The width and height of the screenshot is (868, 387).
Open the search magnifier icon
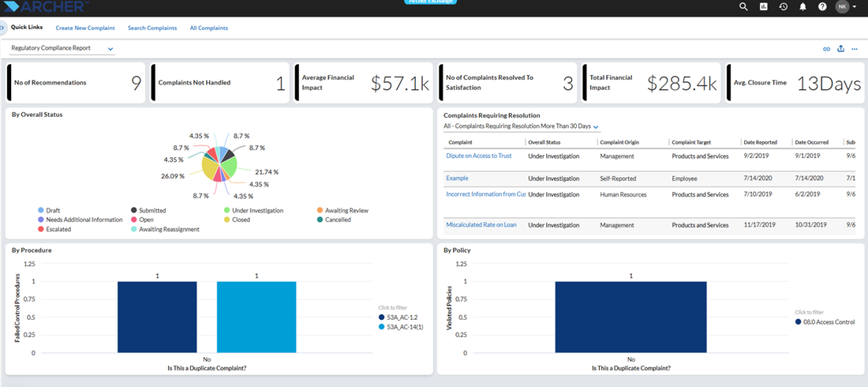(x=743, y=6)
